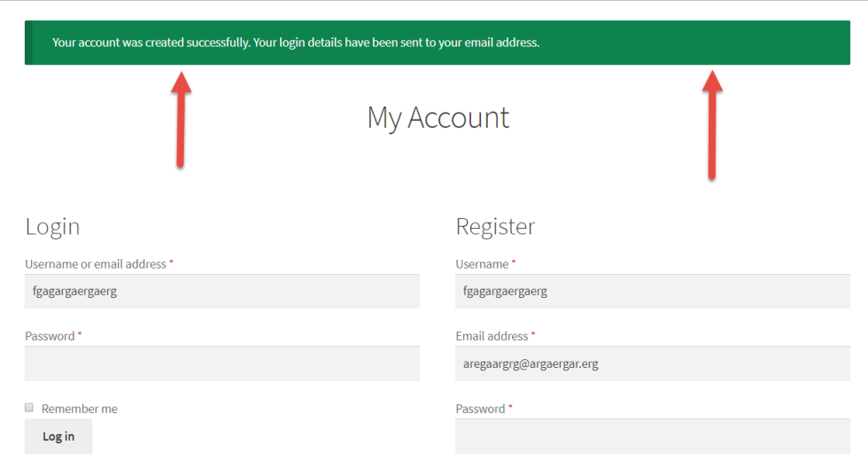Screen dimensions: 868x461
Task: Click the Login section heading
Action: pos(52,227)
